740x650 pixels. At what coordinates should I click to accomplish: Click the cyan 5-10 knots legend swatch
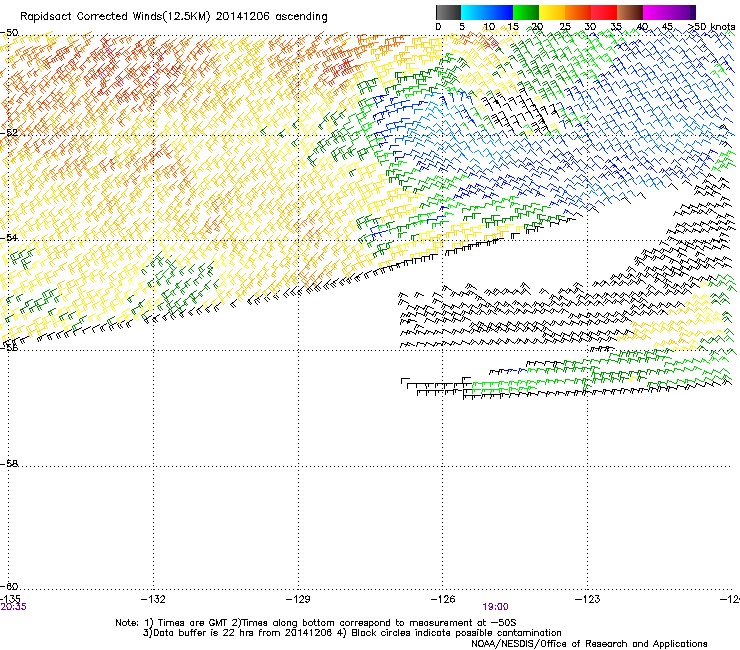(474, 12)
